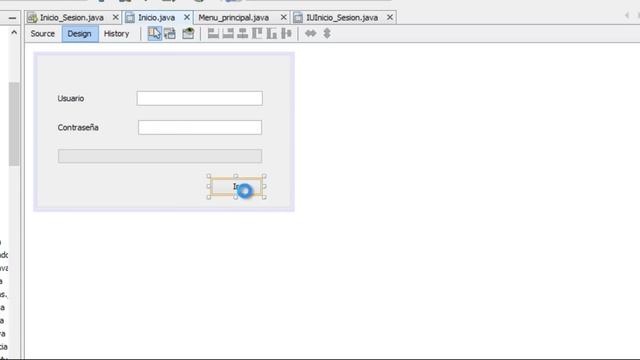Click the left panel vertical scrollbar thumb
Viewport: 640px width, 360px height.
(x=14, y=124)
